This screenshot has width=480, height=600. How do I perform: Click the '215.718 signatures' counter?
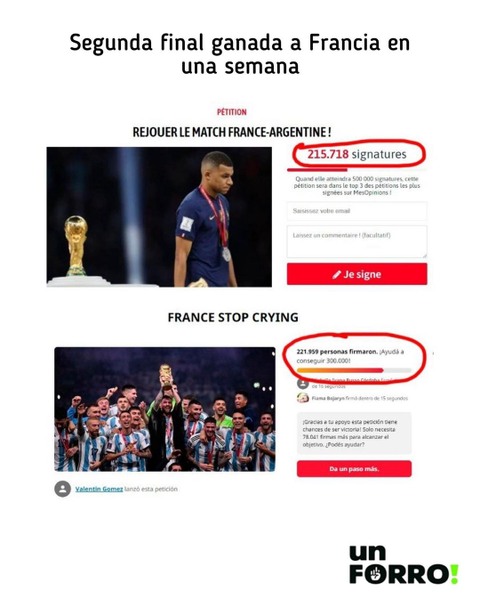pyautogui.click(x=357, y=154)
